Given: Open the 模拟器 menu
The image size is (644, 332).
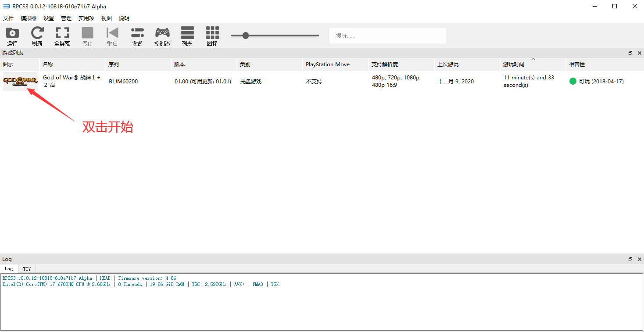Looking at the screenshot, I should coord(29,18).
